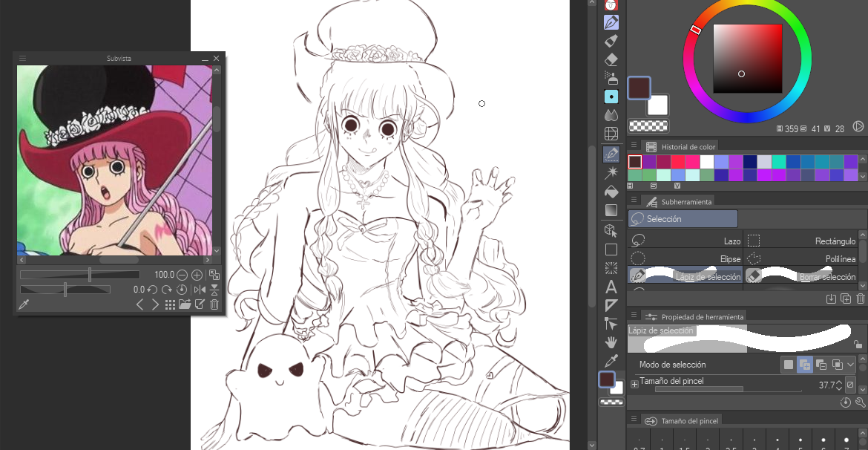This screenshot has width=868, height=450.
Task: Zoom in in the Subvista panel
Action: pos(197,275)
